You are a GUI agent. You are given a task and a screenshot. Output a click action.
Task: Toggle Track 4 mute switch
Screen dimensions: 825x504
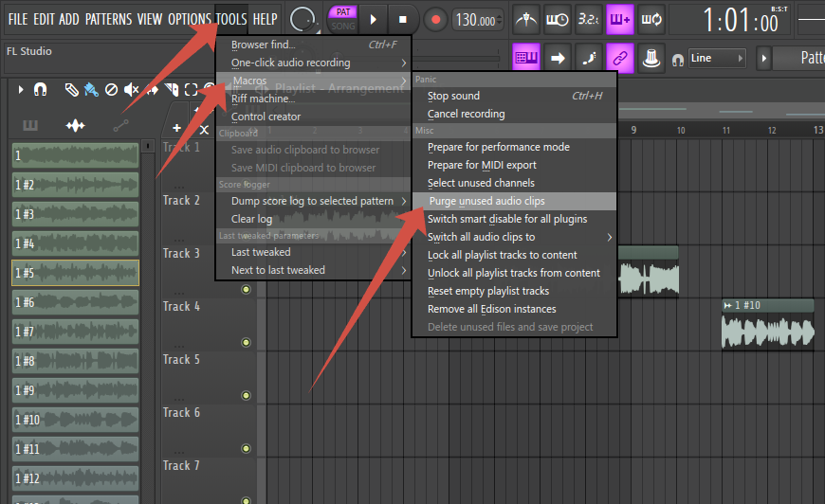[x=246, y=343]
